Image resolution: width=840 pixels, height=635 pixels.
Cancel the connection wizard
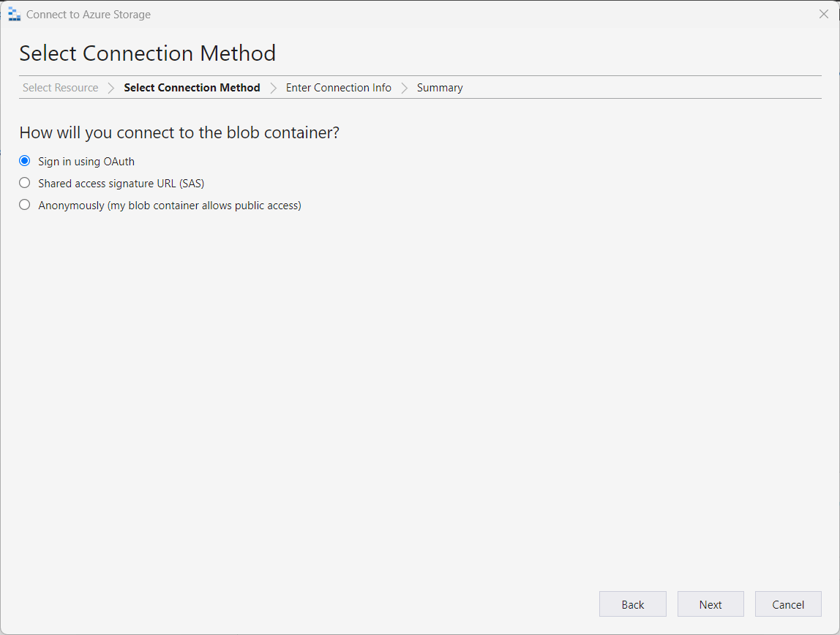(x=788, y=604)
